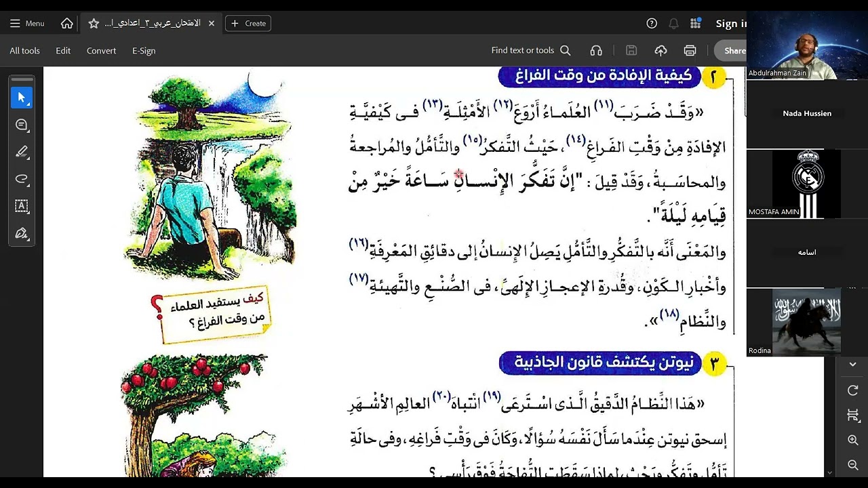Screen dimensions: 868x488
Task: Go to the Home icon
Action: [67, 23]
